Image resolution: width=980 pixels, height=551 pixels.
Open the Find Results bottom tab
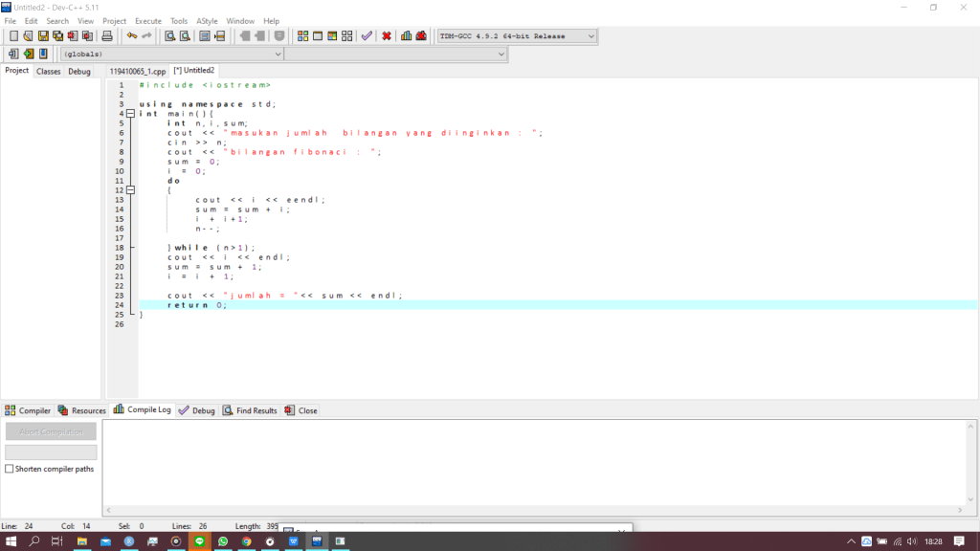click(250, 410)
